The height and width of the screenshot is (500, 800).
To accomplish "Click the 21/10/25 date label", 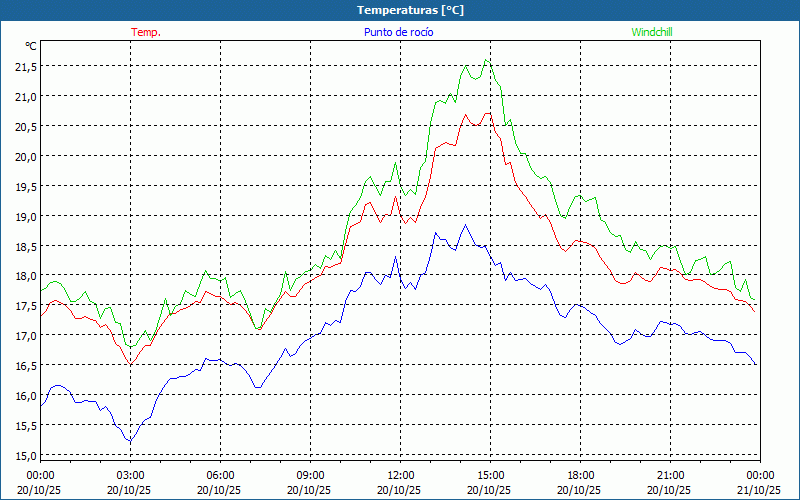I will 759,490.
